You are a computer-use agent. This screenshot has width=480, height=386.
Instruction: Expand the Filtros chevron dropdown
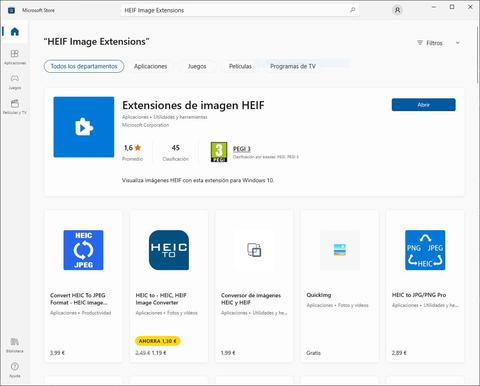tap(458, 43)
